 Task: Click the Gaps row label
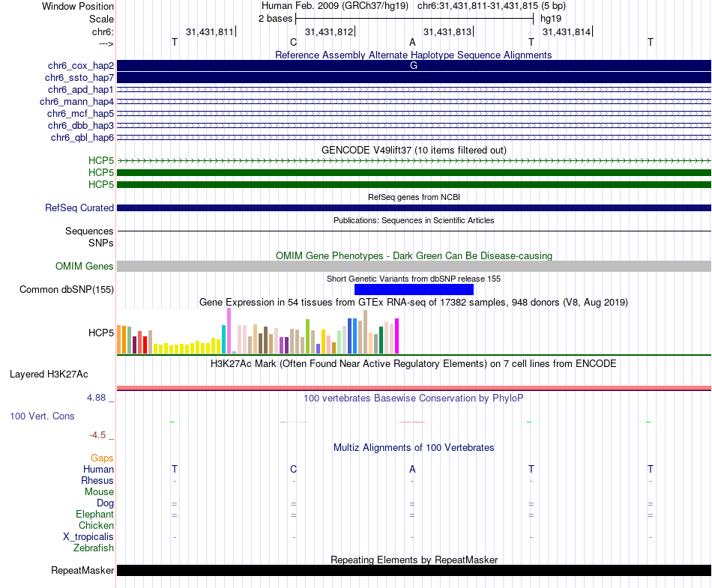(102, 458)
